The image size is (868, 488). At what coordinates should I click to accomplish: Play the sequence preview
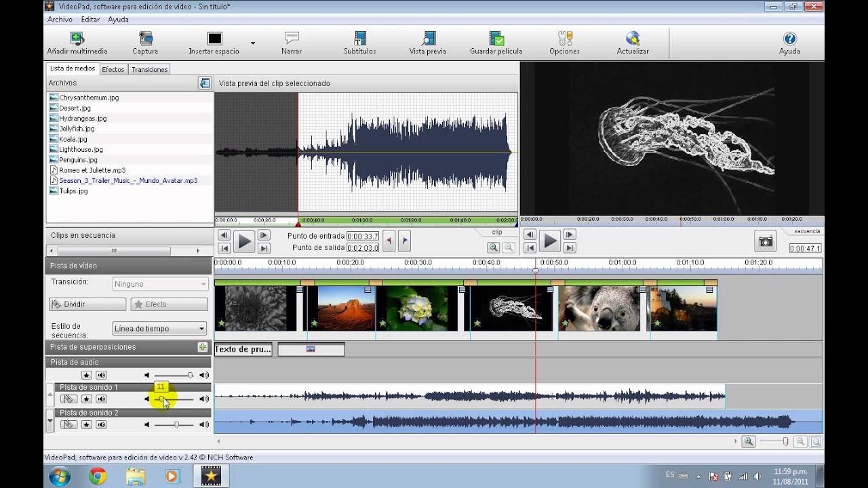[549, 241]
